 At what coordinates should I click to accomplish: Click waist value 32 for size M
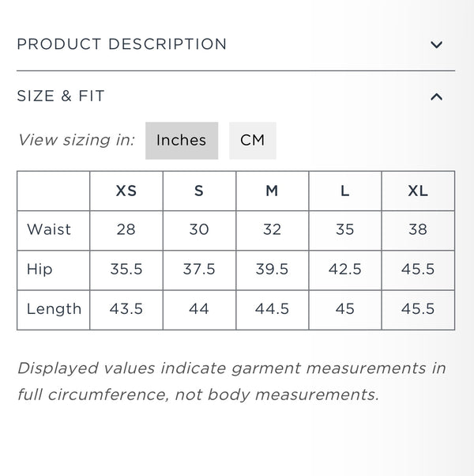pyautogui.click(x=272, y=229)
